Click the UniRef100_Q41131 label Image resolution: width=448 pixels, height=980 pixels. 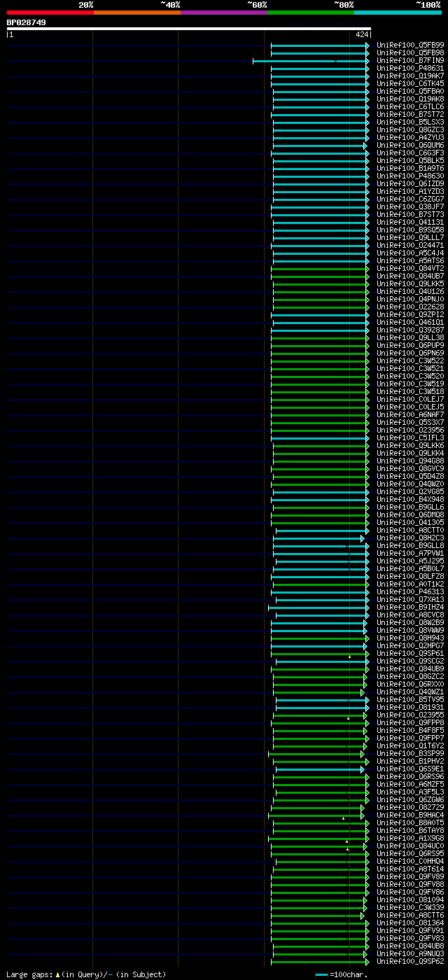point(410,222)
